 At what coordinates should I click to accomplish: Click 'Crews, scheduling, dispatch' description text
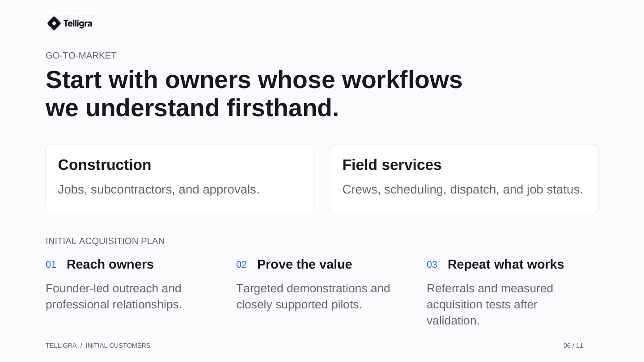[x=463, y=189]
